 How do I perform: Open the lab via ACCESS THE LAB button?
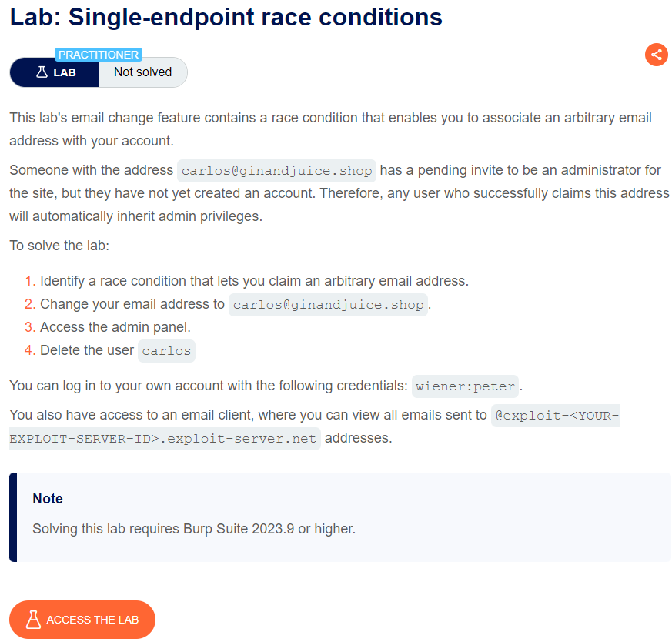click(x=82, y=620)
